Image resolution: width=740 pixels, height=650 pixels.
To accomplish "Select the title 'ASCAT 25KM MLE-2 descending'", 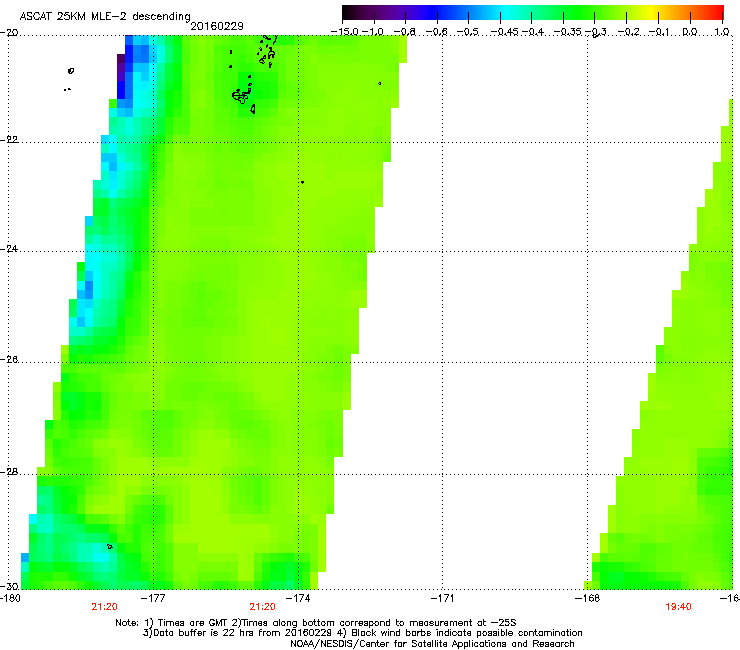I will pos(105,17).
